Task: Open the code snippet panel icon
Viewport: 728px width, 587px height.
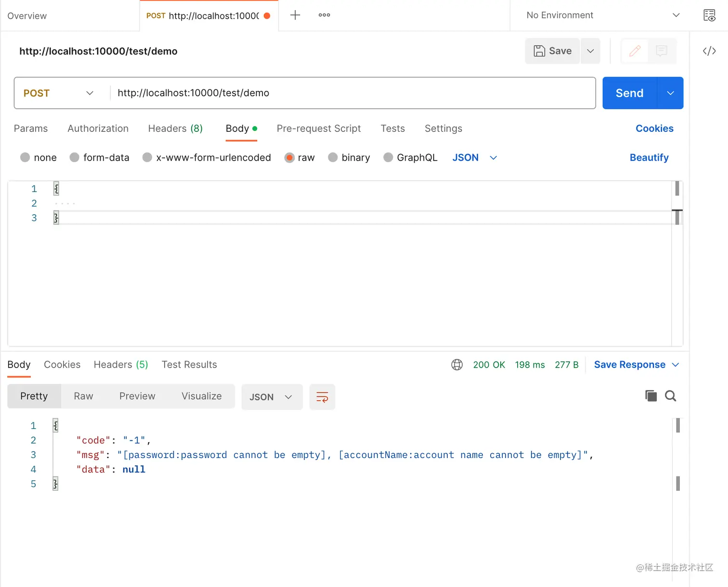Action: click(709, 51)
